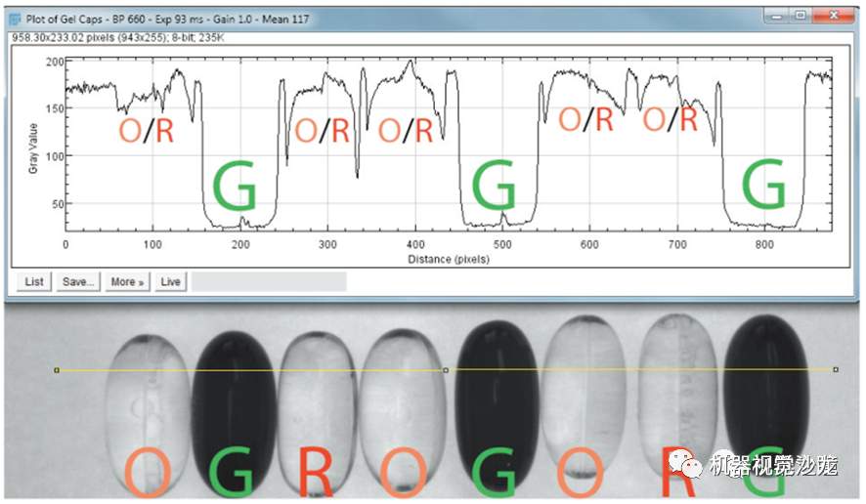Image resolution: width=866 pixels, height=504 pixels.
Task: Click the ImageJ plot window title icon
Action: tap(15, 20)
